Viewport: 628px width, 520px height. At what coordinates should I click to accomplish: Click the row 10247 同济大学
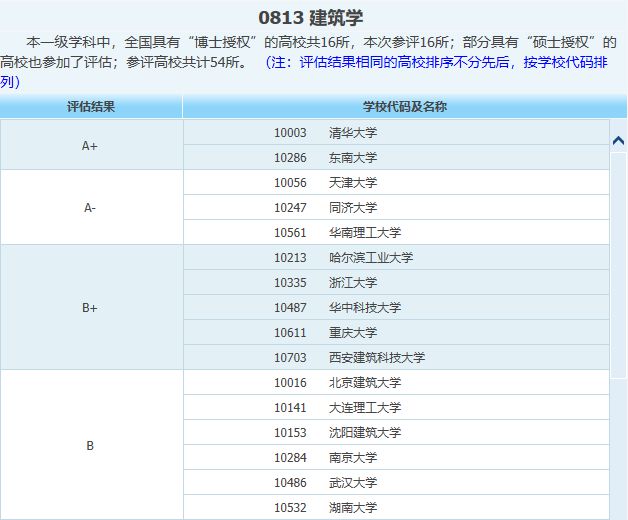396,208
